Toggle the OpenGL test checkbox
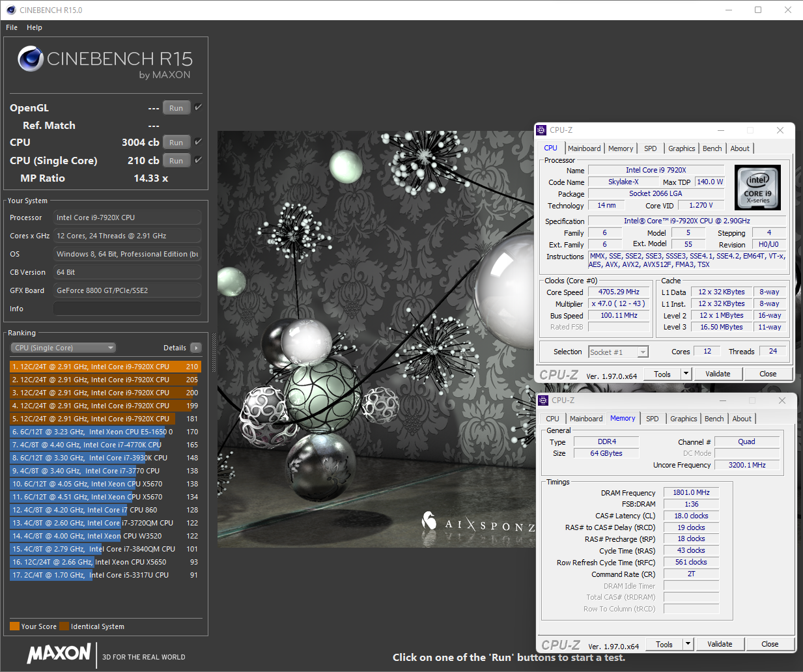The width and height of the screenshot is (803, 672). pyautogui.click(x=198, y=107)
